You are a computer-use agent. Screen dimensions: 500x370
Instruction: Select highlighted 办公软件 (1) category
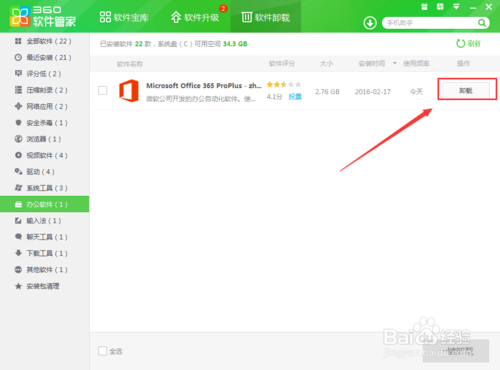click(x=45, y=204)
